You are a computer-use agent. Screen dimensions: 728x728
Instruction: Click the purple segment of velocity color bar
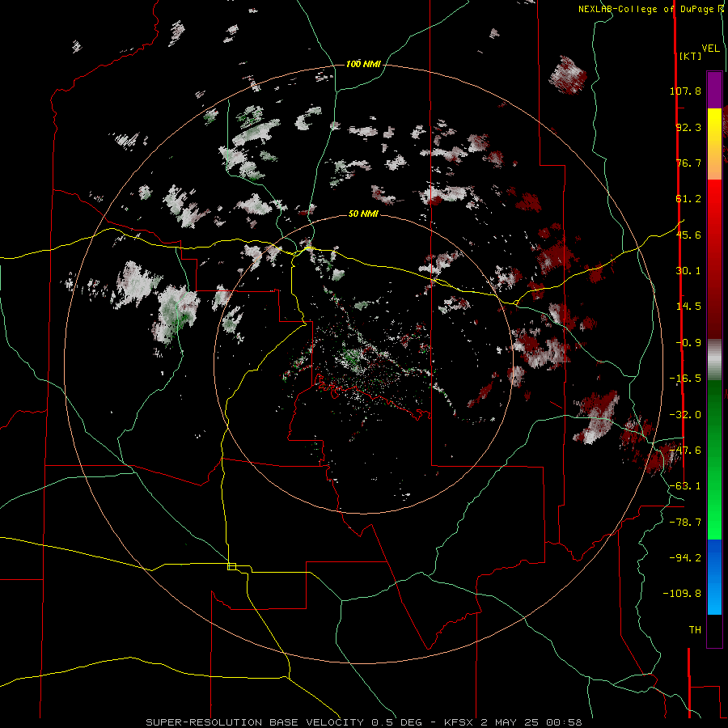714,90
